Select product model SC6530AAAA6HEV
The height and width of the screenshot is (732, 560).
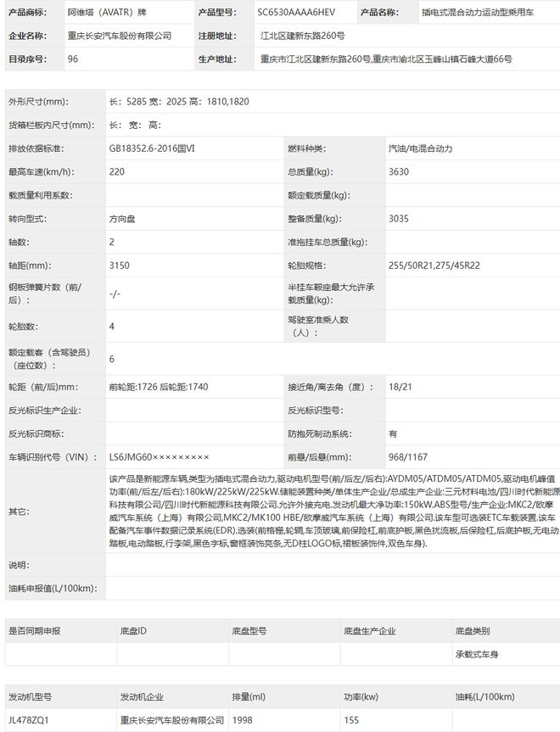[296, 12]
